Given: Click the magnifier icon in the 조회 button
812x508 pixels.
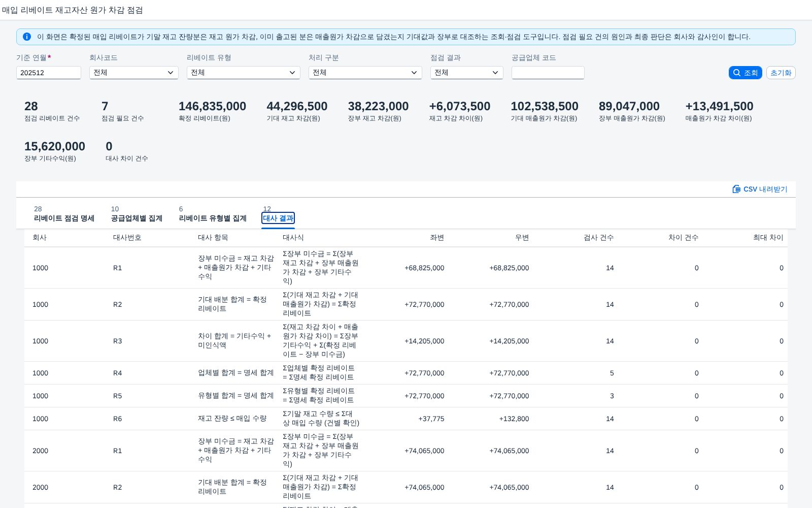Looking at the screenshot, I should click(x=737, y=73).
